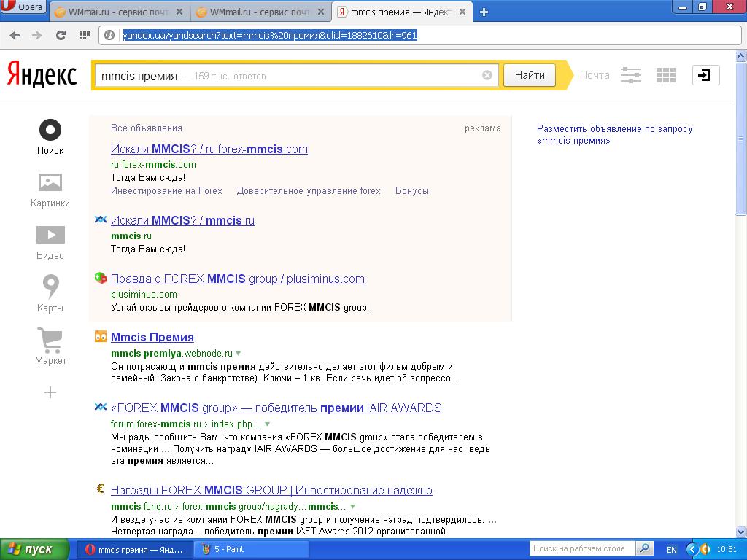Open Speed Dial grid icon in toolbar

click(85, 35)
